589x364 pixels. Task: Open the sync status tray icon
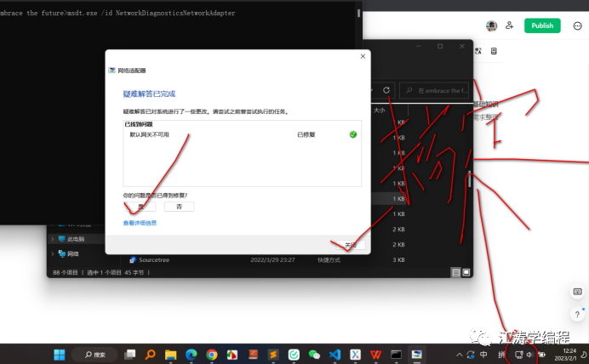pyautogui.click(x=471, y=355)
